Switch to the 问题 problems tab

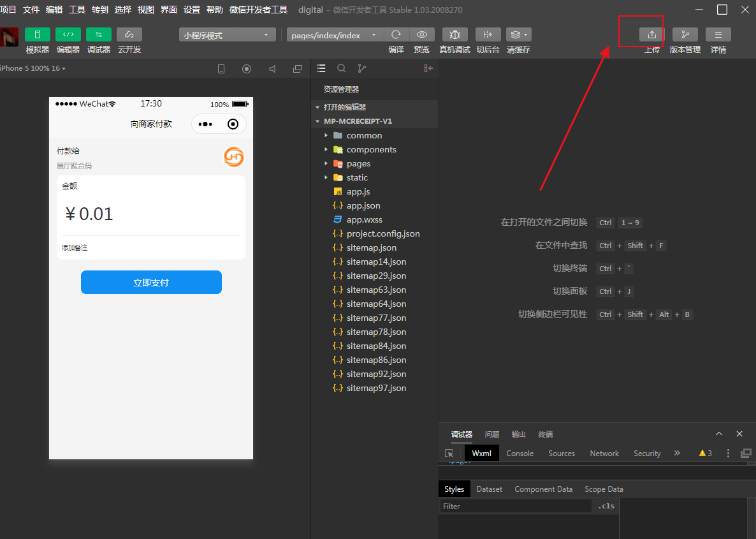coord(492,434)
